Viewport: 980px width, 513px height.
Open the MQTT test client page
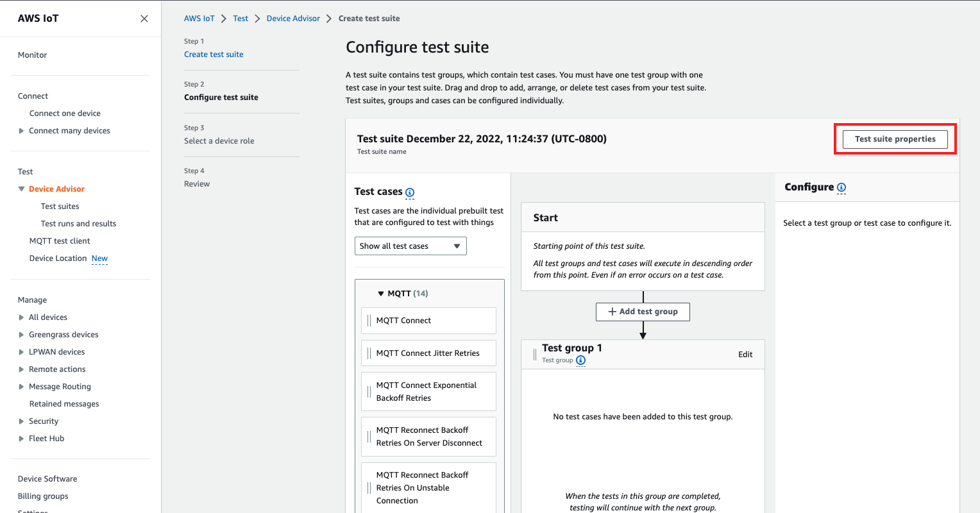(59, 240)
